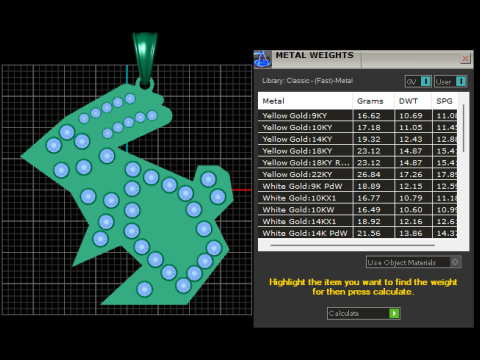Click the metal list vertical scrollbar
480x360 pixels.
coord(463,128)
